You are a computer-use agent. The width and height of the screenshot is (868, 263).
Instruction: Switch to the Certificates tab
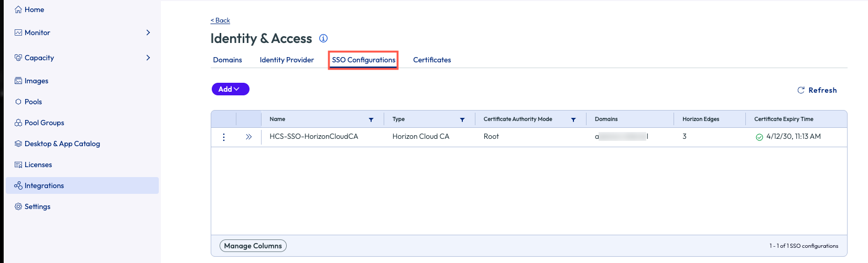click(x=432, y=60)
